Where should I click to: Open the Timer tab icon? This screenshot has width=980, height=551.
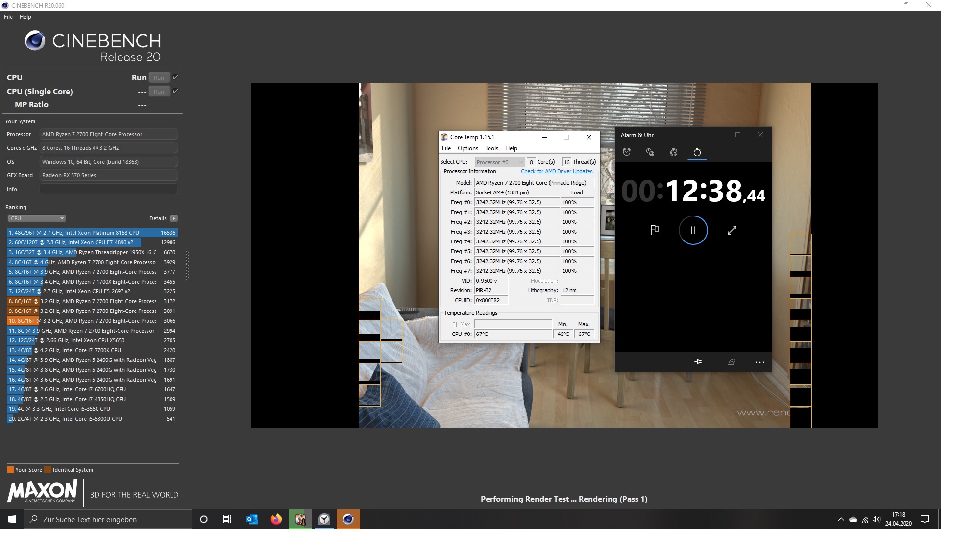pyautogui.click(x=674, y=152)
